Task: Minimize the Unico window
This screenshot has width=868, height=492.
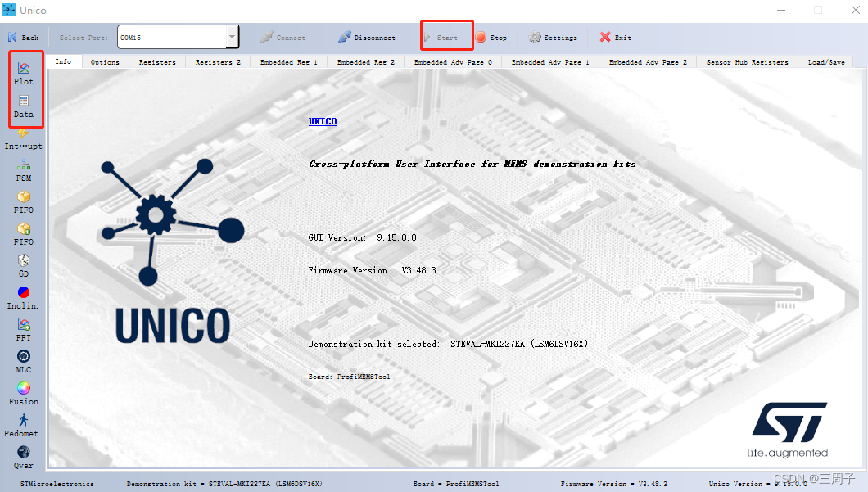Action: (x=781, y=10)
